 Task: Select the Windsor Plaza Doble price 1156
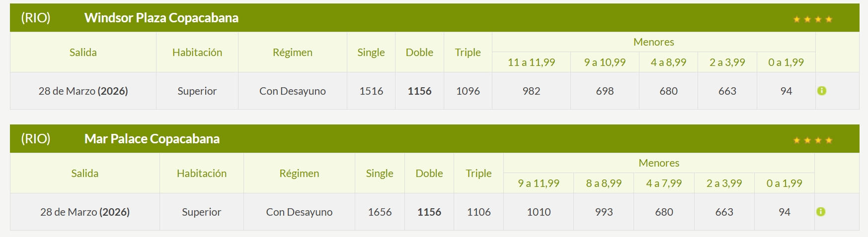[x=419, y=91]
